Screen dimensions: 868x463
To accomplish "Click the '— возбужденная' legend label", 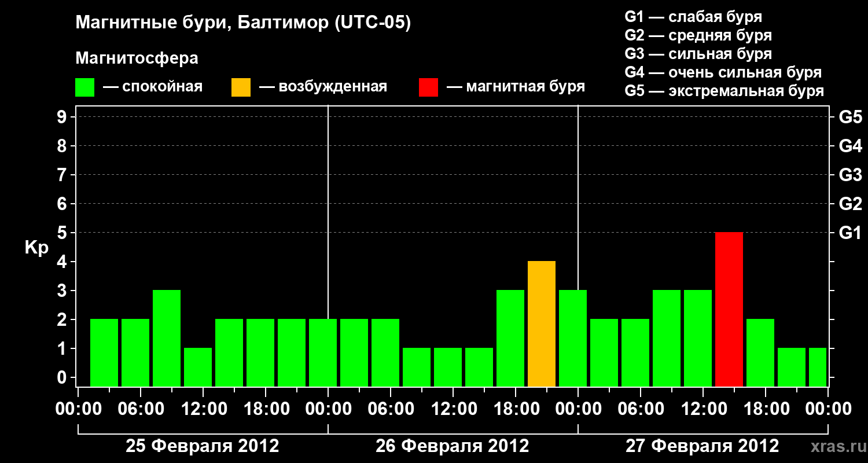I will pyautogui.click(x=323, y=87).
